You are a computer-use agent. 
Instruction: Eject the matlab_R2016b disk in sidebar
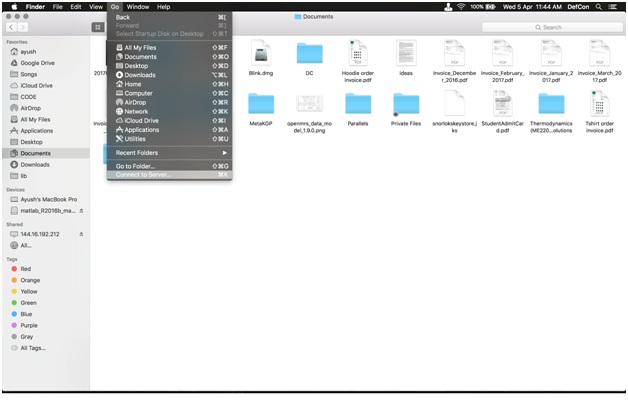[82, 211]
